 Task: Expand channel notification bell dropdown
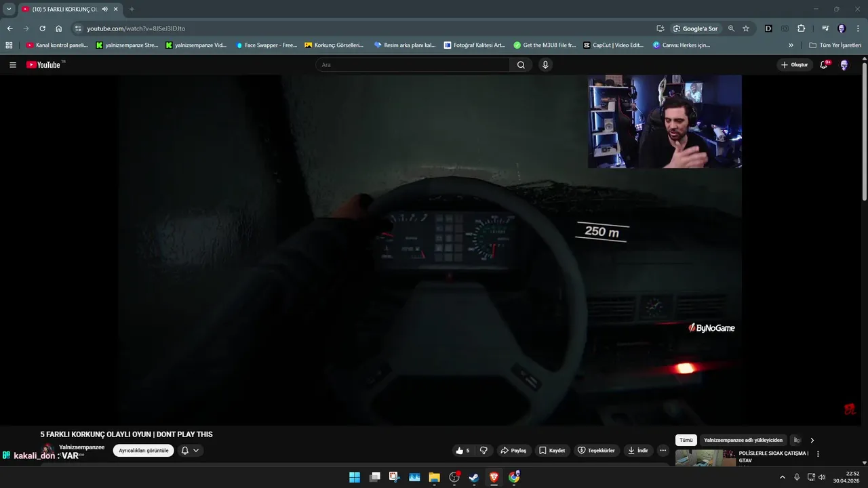pyautogui.click(x=190, y=451)
